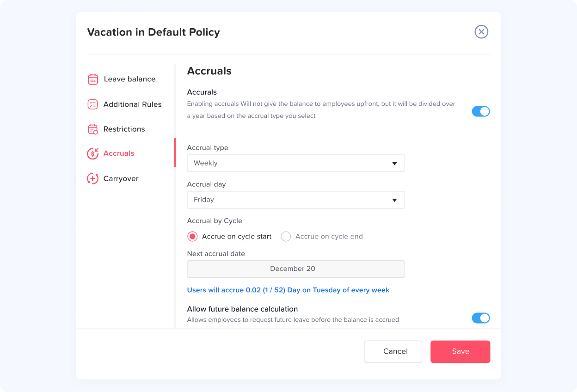Disable the Accruals toggle switch
Screen dimensions: 577x392
(480, 111)
